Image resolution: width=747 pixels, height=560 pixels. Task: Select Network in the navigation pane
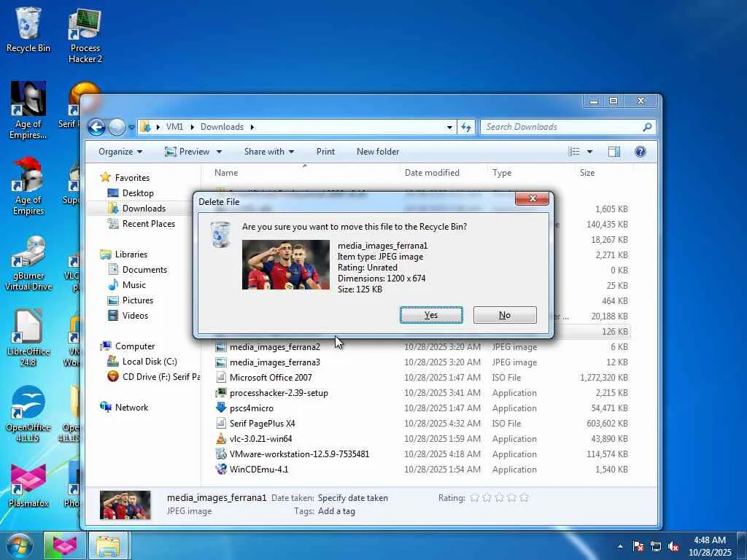124,407
